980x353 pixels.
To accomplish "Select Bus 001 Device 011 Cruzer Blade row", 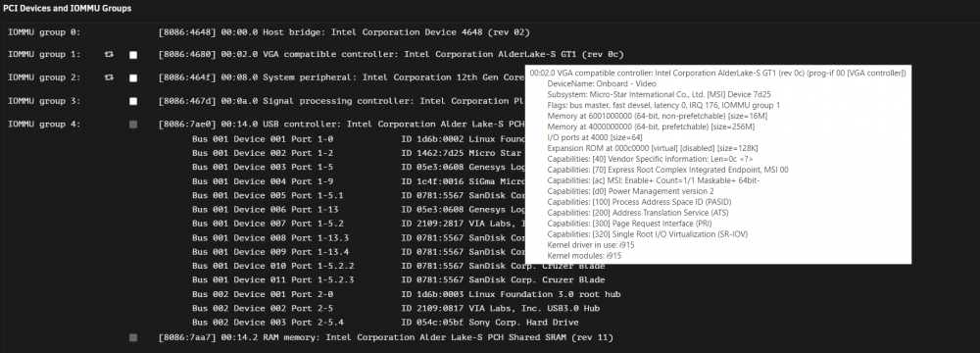I will point(399,279).
